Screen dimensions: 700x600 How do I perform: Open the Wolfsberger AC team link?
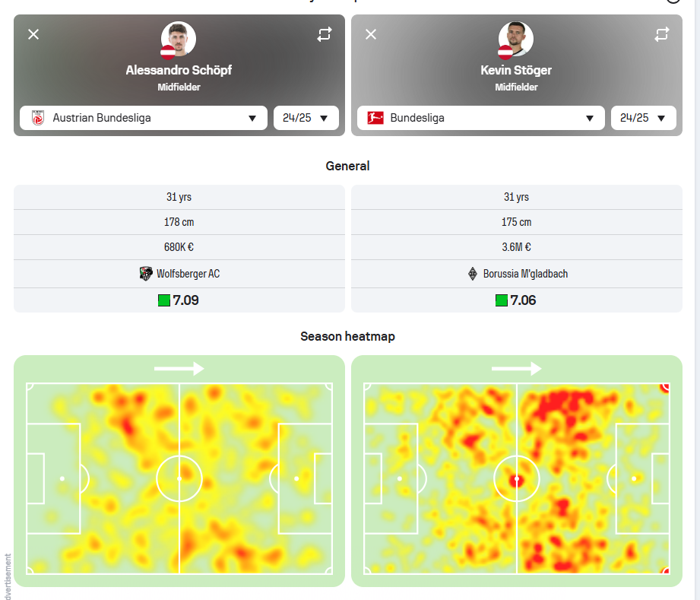pos(188,274)
